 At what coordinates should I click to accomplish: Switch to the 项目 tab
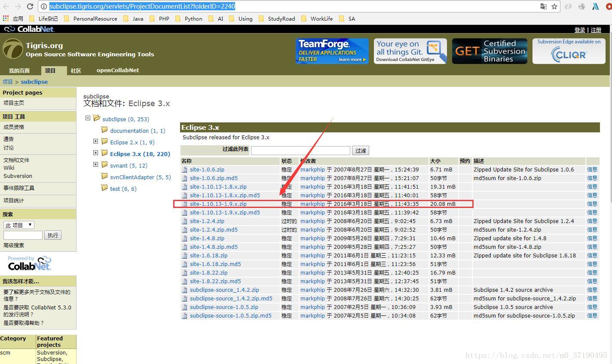(50, 70)
